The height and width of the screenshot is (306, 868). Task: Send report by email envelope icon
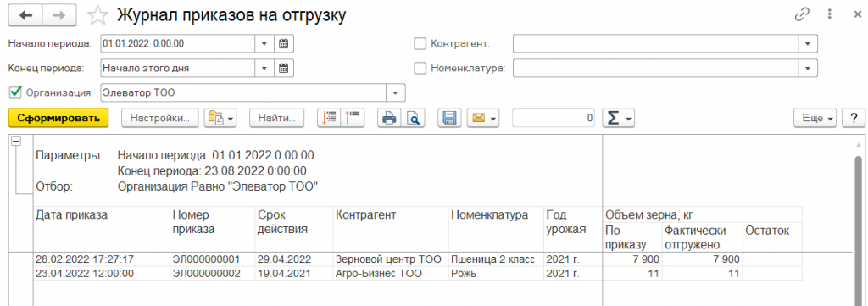482,118
